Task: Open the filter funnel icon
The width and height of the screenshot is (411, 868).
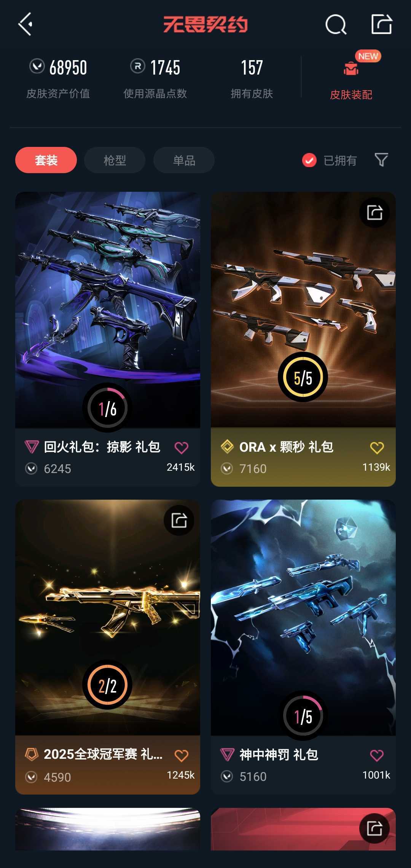Action: [x=381, y=160]
